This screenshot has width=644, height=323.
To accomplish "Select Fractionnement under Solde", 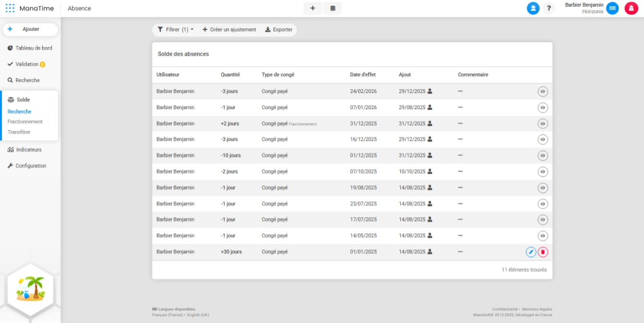I will point(25,122).
